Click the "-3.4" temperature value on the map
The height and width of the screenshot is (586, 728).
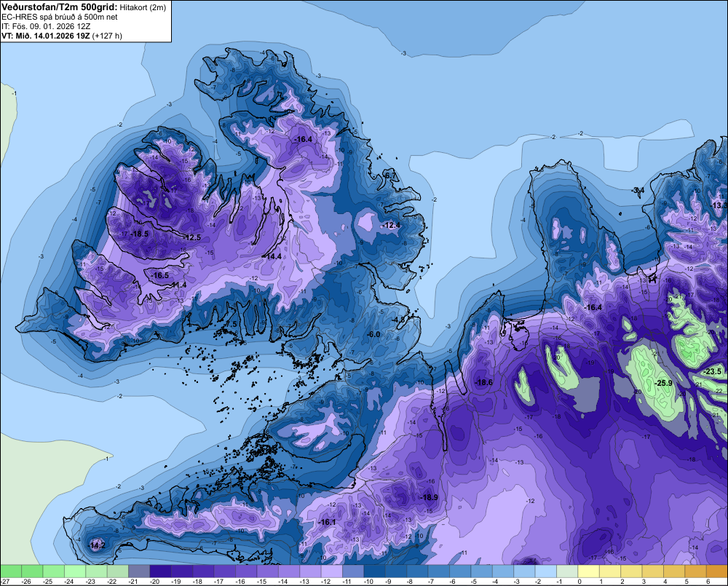(x=638, y=190)
